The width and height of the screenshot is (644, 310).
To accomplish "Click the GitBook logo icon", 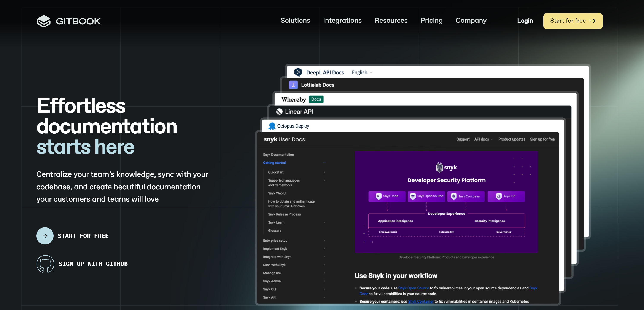I will (43, 21).
